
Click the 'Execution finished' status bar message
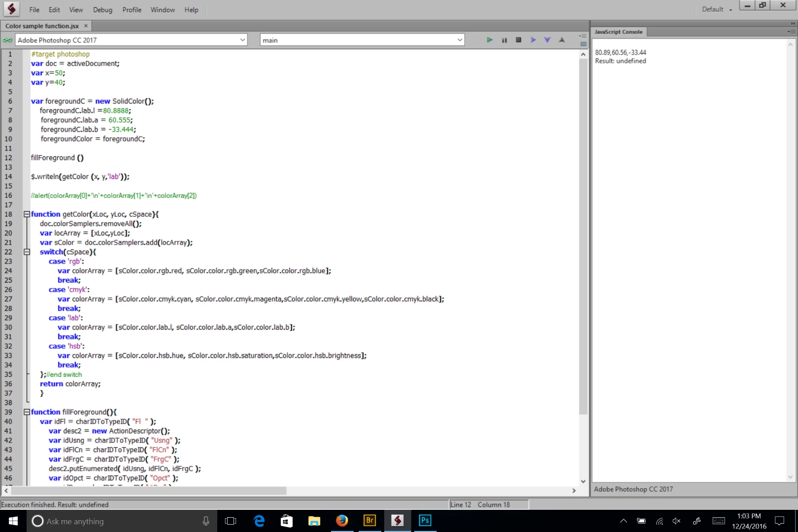pyautogui.click(x=55, y=504)
